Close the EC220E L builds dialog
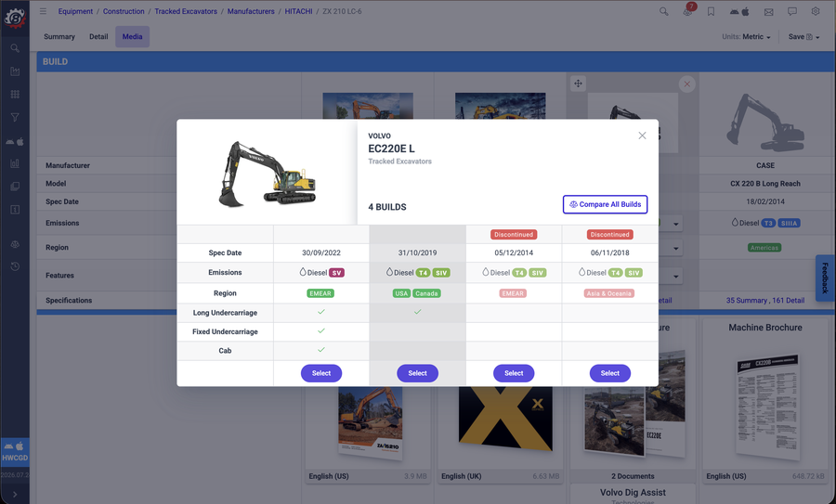Screen dimensions: 836x504 tap(642, 136)
